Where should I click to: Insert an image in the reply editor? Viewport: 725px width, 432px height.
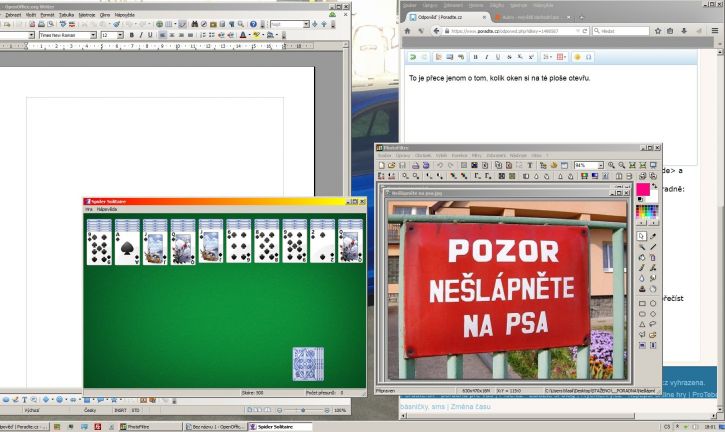coord(449,57)
